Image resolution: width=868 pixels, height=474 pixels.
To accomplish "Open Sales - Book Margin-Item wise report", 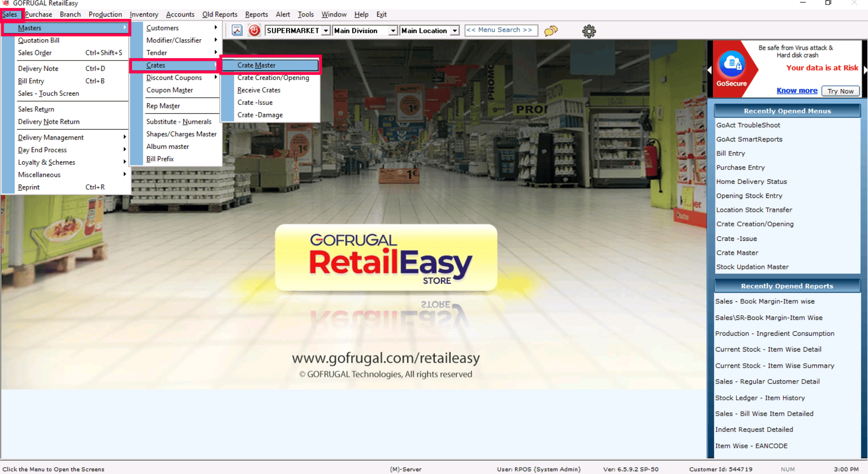I will tap(764, 301).
